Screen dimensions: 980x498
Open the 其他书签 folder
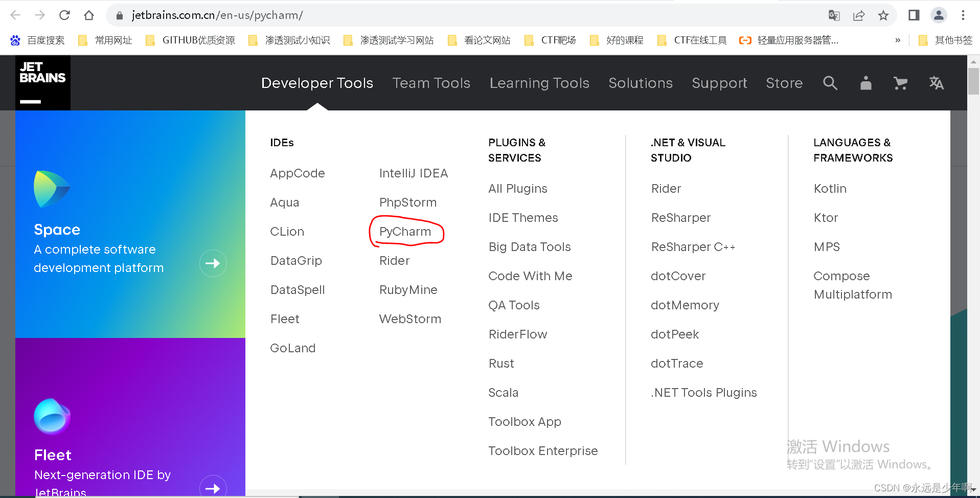945,40
